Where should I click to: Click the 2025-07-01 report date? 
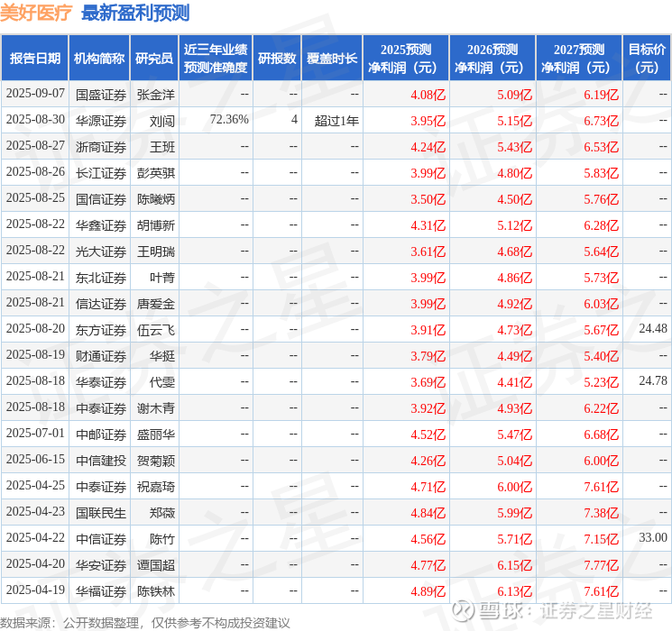tap(35, 433)
